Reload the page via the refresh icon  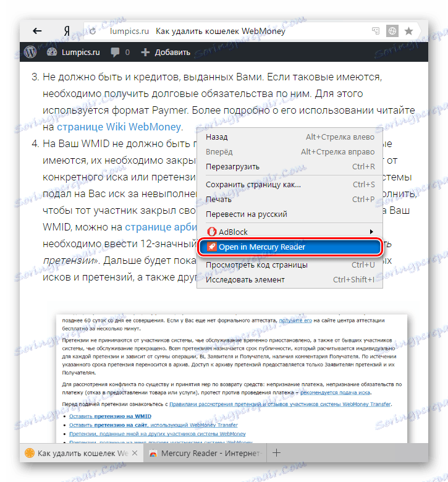93,31
